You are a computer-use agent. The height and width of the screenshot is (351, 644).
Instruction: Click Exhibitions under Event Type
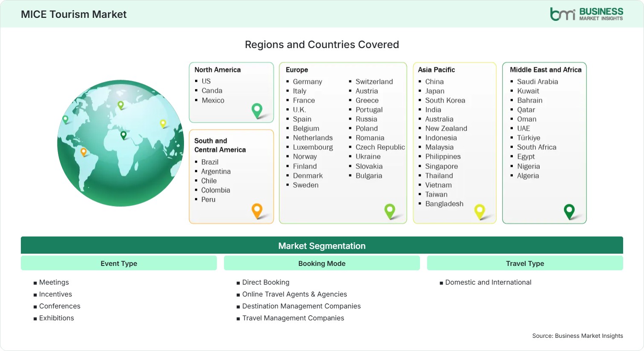pyautogui.click(x=57, y=318)
